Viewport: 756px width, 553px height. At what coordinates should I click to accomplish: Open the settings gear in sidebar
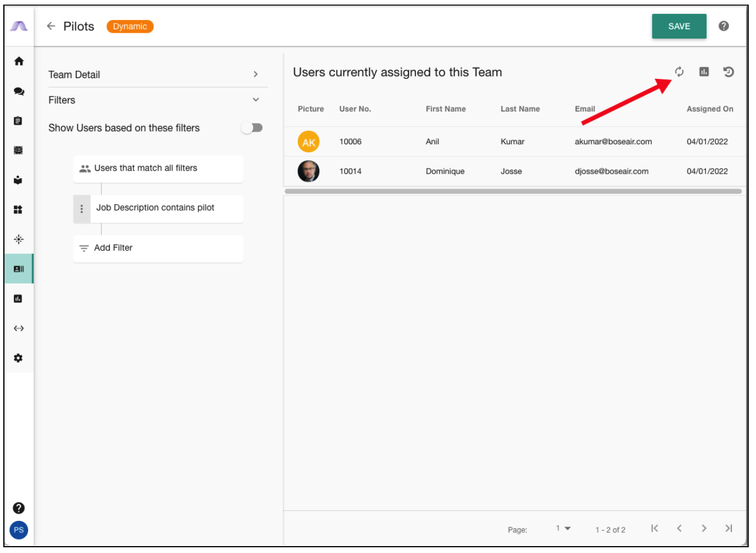pos(18,358)
